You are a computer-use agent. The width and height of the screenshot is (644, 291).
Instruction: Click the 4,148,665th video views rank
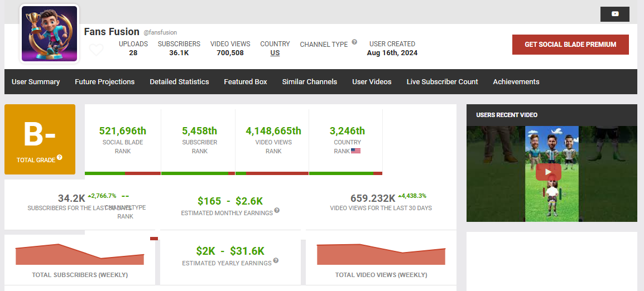click(x=273, y=131)
